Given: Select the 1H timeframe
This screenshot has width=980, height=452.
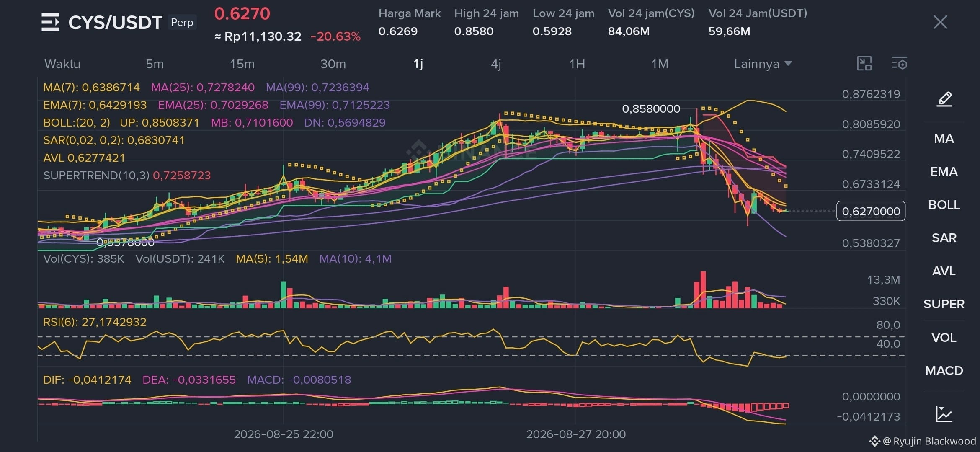Looking at the screenshot, I should tap(577, 64).
